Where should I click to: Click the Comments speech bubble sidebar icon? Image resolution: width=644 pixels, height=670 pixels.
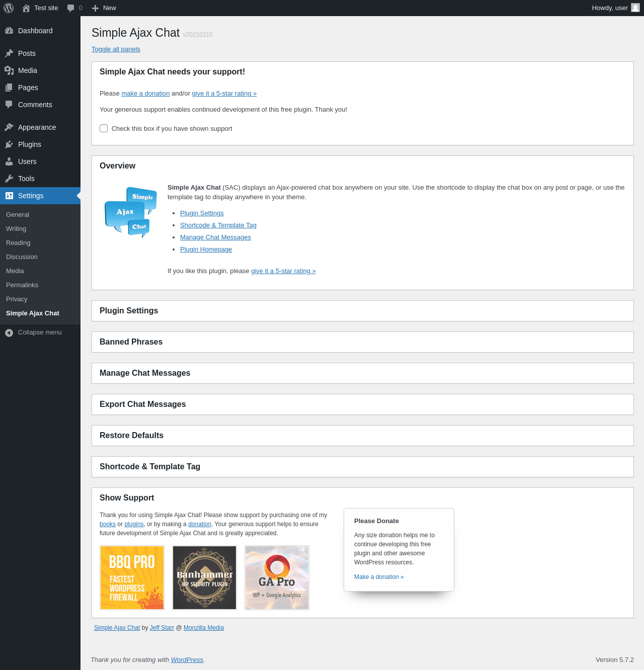(9, 105)
